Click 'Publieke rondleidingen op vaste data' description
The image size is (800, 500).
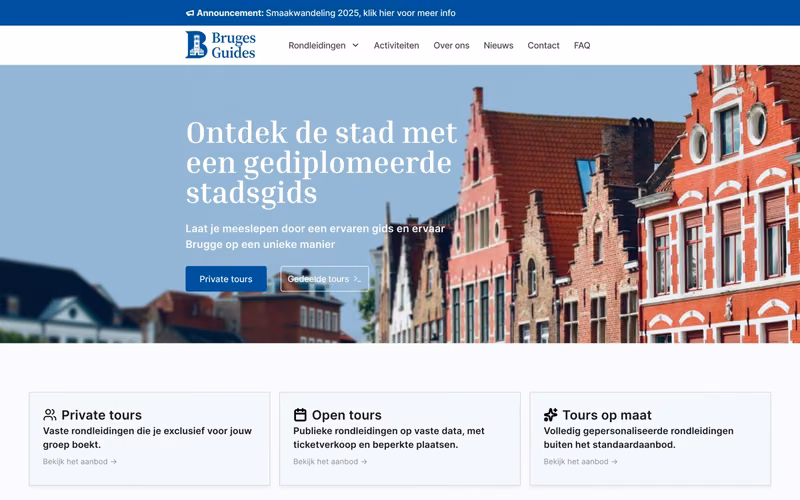point(389,438)
